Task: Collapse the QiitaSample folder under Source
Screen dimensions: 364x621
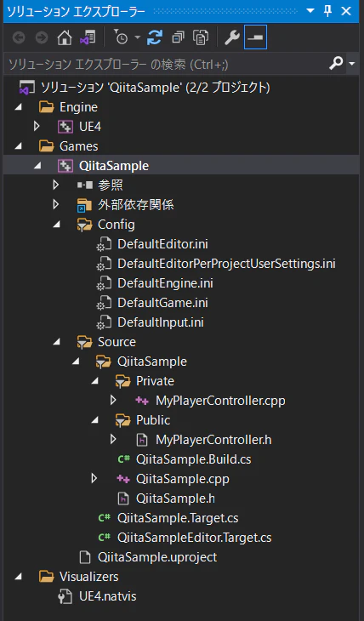Action: tap(76, 362)
